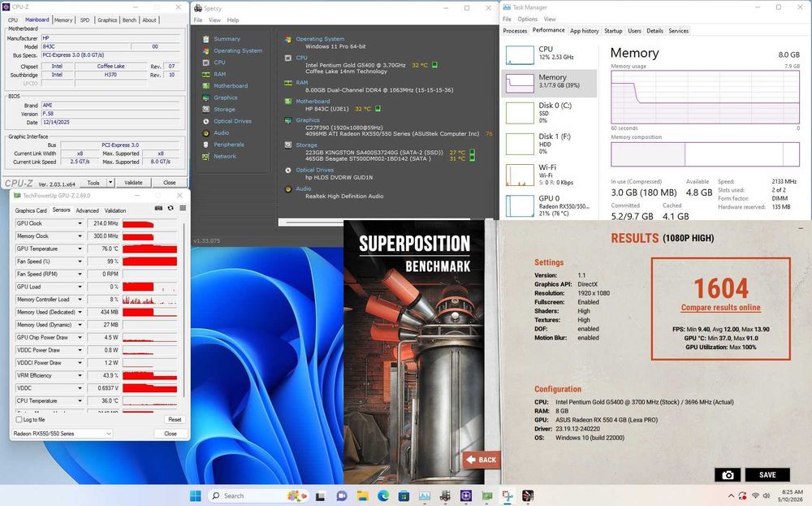This screenshot has width=812, height=506.
Task: Switch to the Memory tab in CPU-Z
Action: [63, 20]
